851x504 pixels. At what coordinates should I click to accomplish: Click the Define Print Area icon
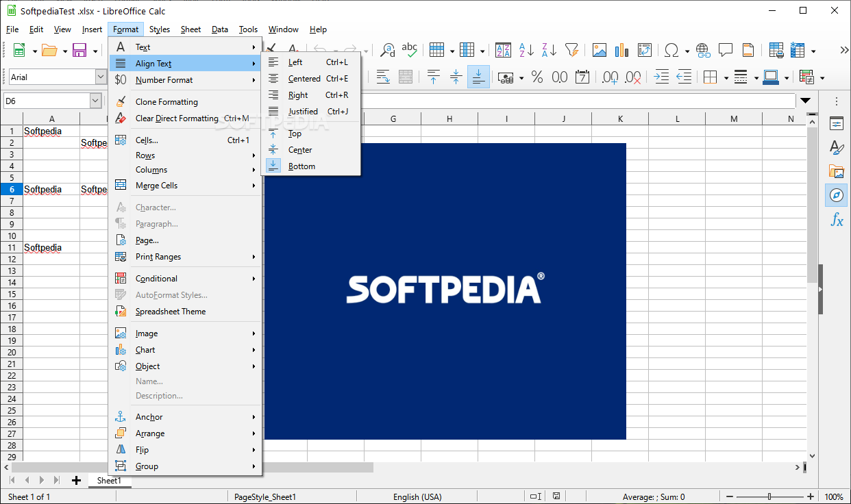click(776, 50)
